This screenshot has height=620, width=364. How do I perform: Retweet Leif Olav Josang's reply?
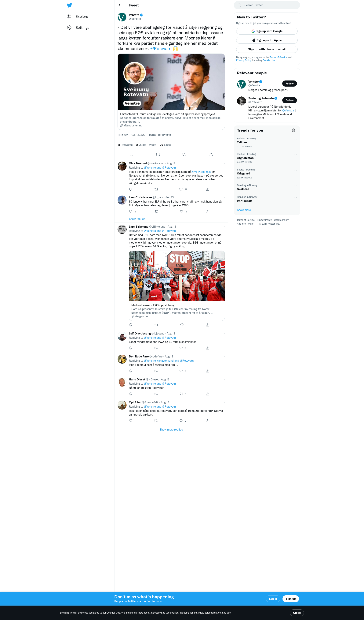point(156,348)
